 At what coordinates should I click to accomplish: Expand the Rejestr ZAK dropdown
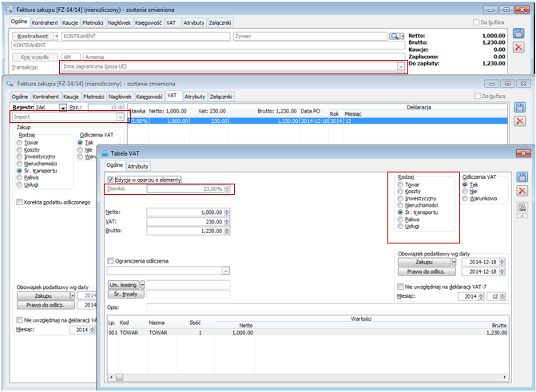(x=63, y=108)
